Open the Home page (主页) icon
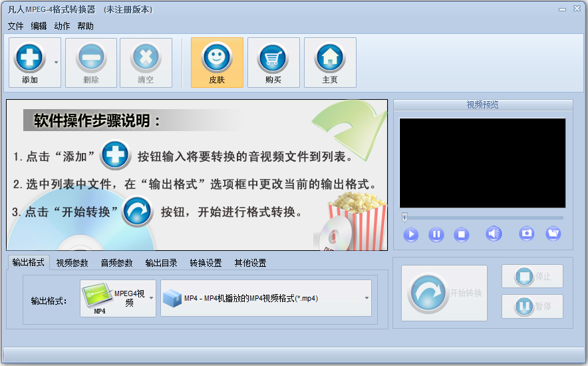 [x=330, y=57]
